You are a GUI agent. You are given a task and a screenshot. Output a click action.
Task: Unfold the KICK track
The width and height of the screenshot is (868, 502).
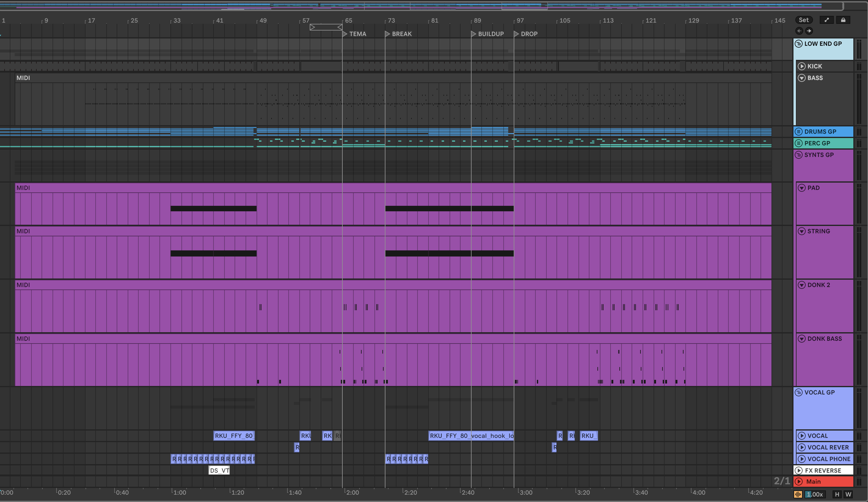coord(801,66)
